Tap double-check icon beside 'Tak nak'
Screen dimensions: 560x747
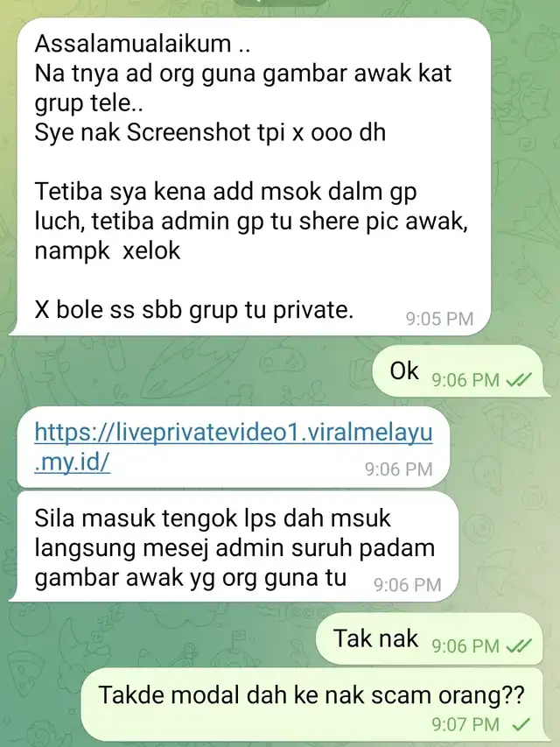pos(519,646)
